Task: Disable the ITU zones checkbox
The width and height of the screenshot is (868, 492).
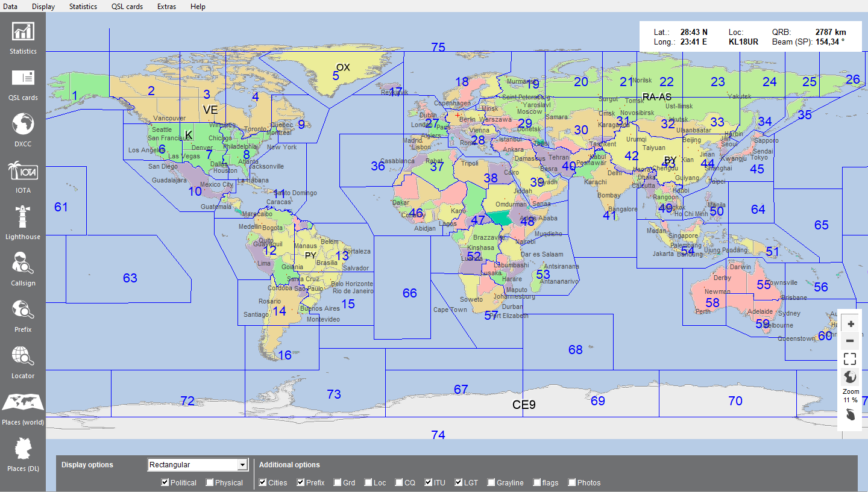Action: coord(428,482)
